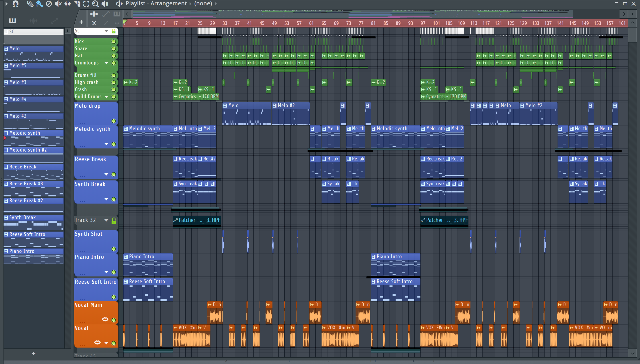640x364 pixels.
Task: Unlock Track 32 lock icon
Action: click(114, 220)
